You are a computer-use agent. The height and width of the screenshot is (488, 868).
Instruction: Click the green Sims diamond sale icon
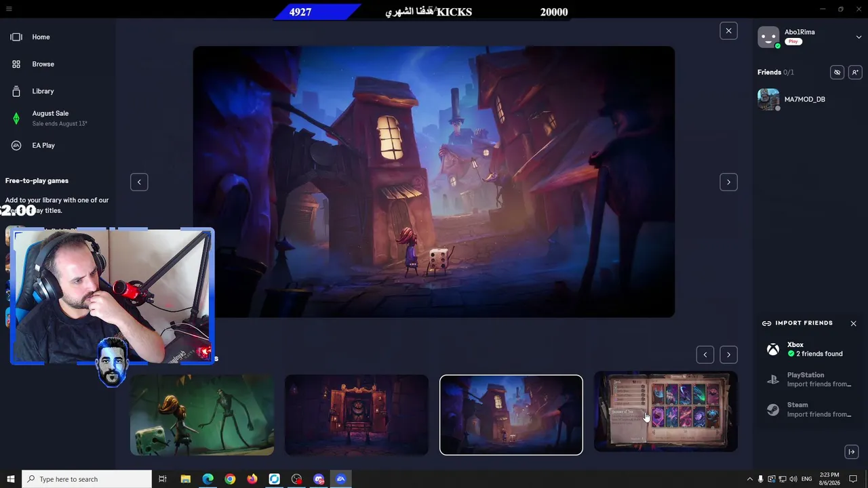pos(16,119)
